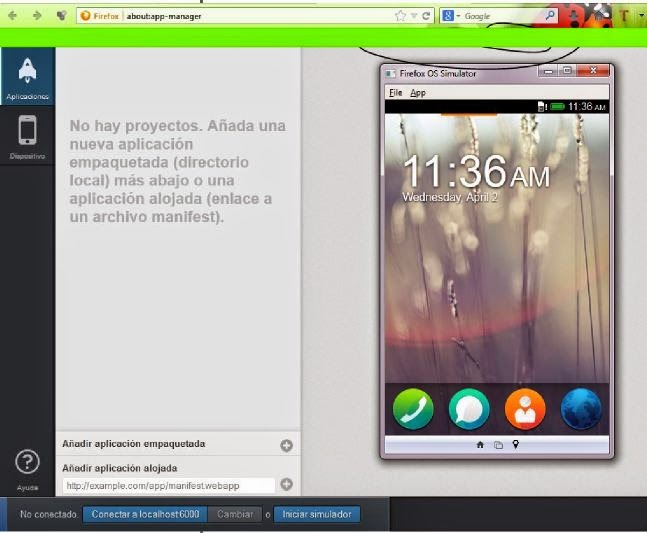
Task: Click the Firefox site identity badge
Action: click(100, 16)
